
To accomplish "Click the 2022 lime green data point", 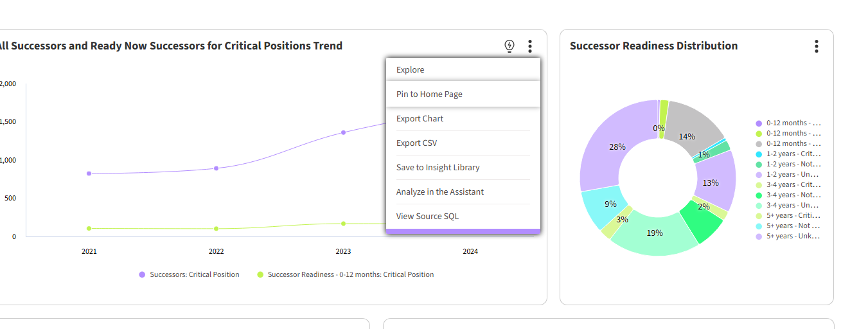I will [216, 229].
